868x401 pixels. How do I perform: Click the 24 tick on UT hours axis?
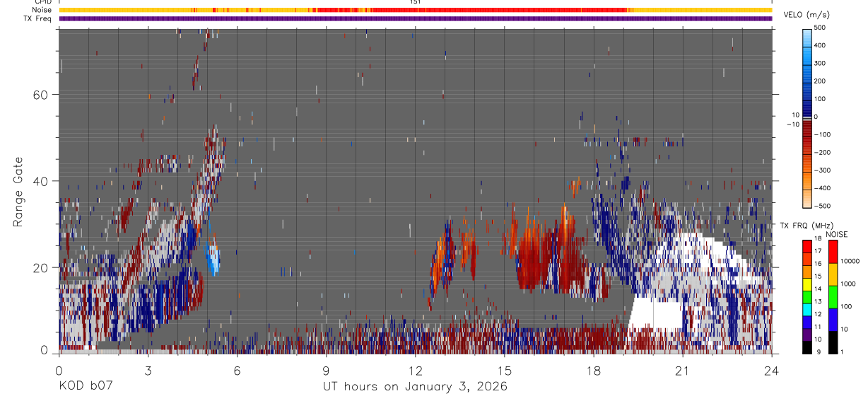[772, 370]
